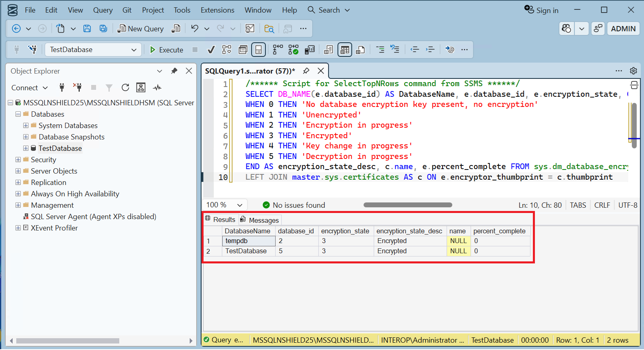Image resolution: width=644 pixels, height=350 pixels.
Task: Toggle Include Live Query Statistics
Action: pyautogui.click(x=294, y=50)
